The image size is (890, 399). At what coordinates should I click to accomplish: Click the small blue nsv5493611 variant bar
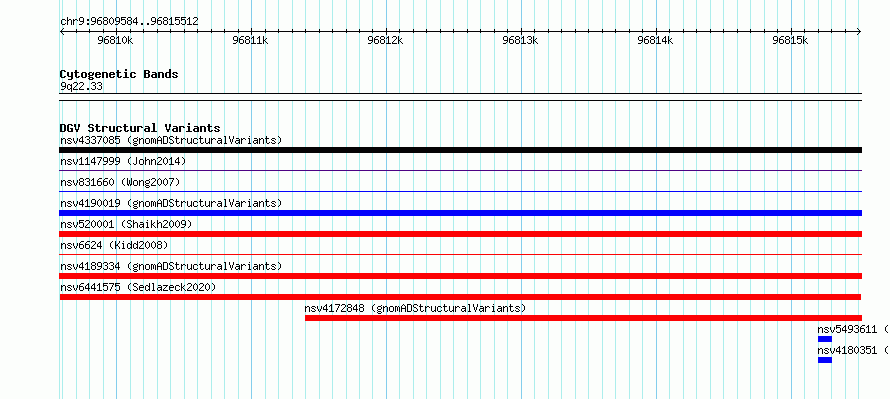(x=825, y=339)
